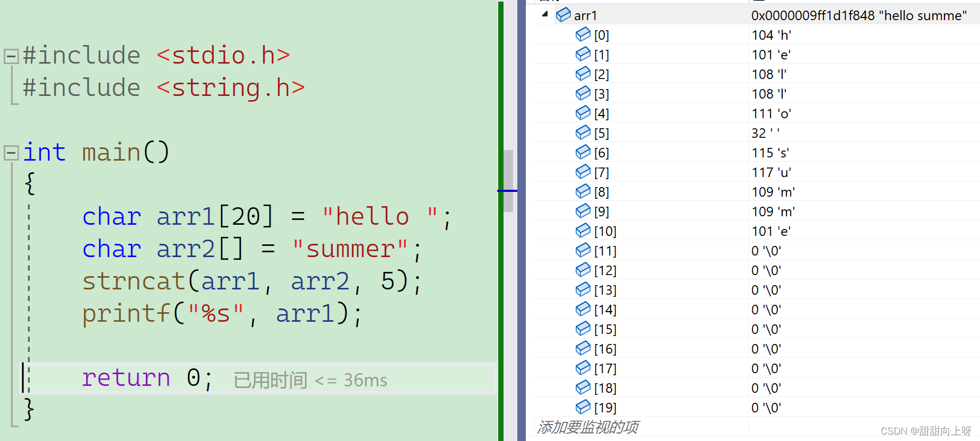This screenshot has height=441, width=980.
Task: Click the cube icon beside index [5]
Action: pos(583,133)
